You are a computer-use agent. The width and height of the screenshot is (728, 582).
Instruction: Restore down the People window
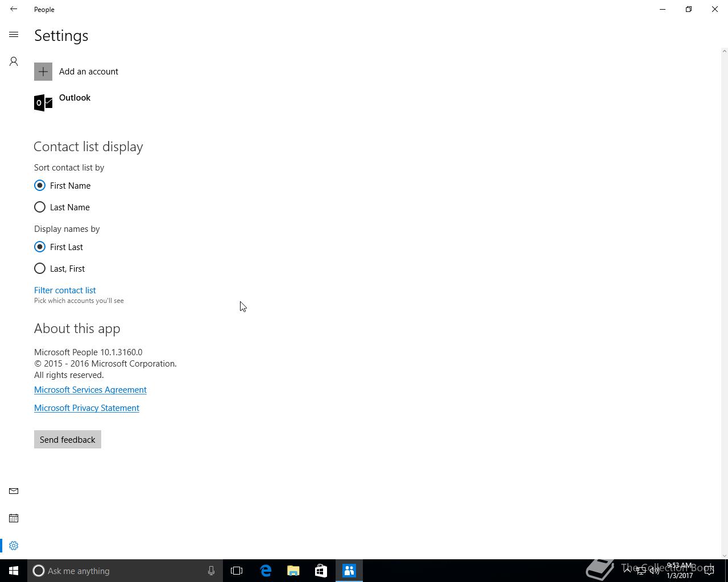689,9
